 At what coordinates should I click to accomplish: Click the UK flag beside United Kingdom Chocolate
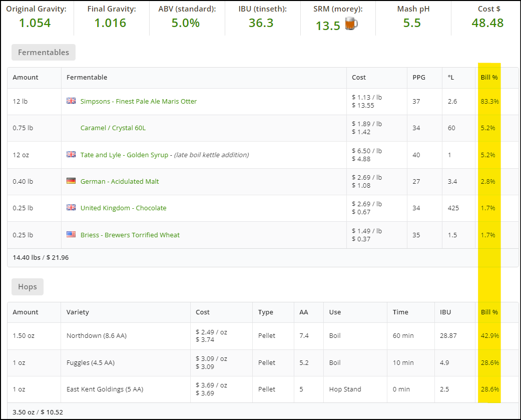71,207
